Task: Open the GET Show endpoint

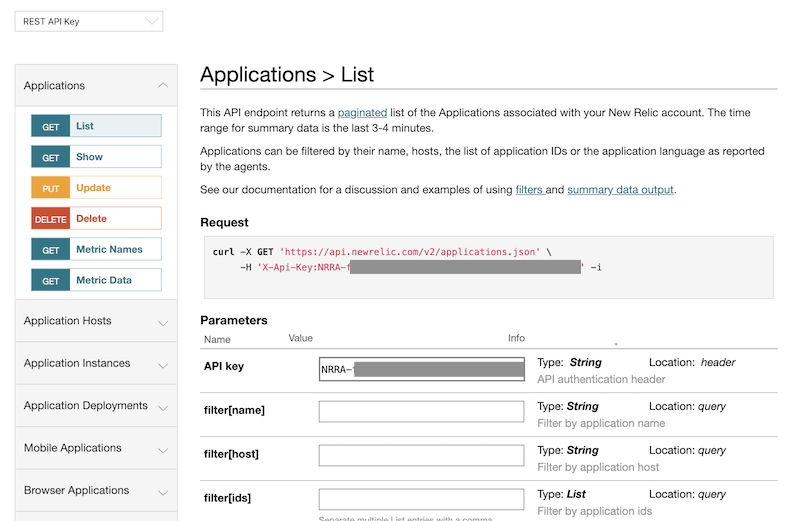Action: (x=96, y=157)
